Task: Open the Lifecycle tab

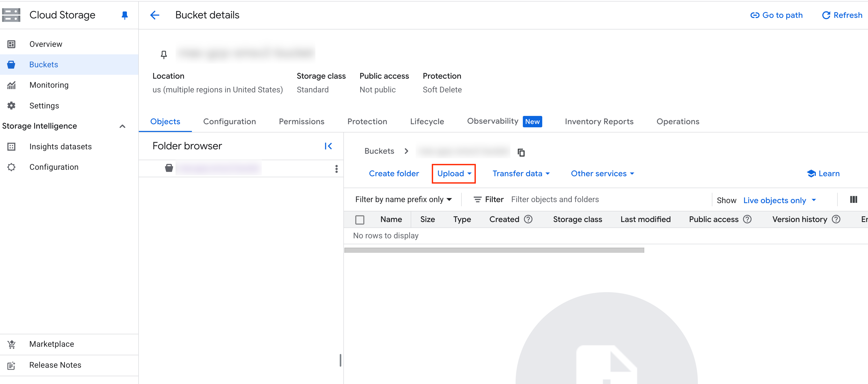Action: 426,121
